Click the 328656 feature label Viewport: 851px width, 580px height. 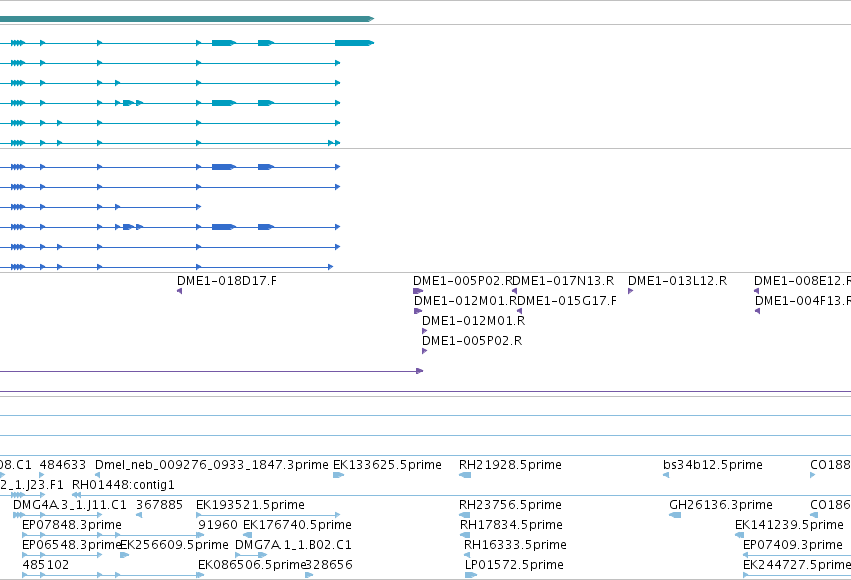point(329,565)
